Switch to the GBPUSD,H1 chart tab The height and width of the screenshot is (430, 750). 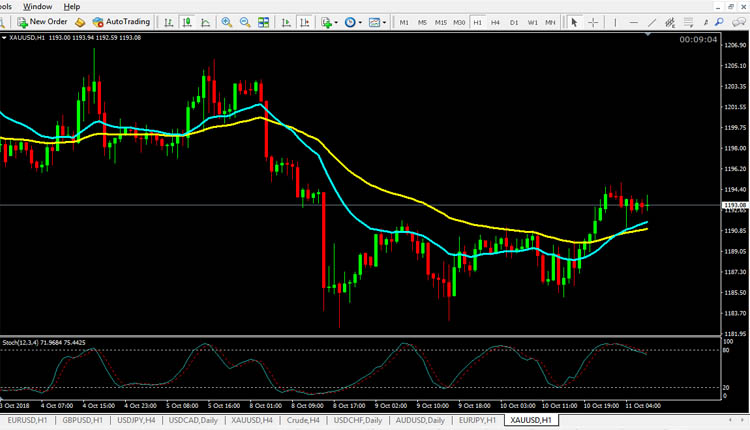(83, 420)
